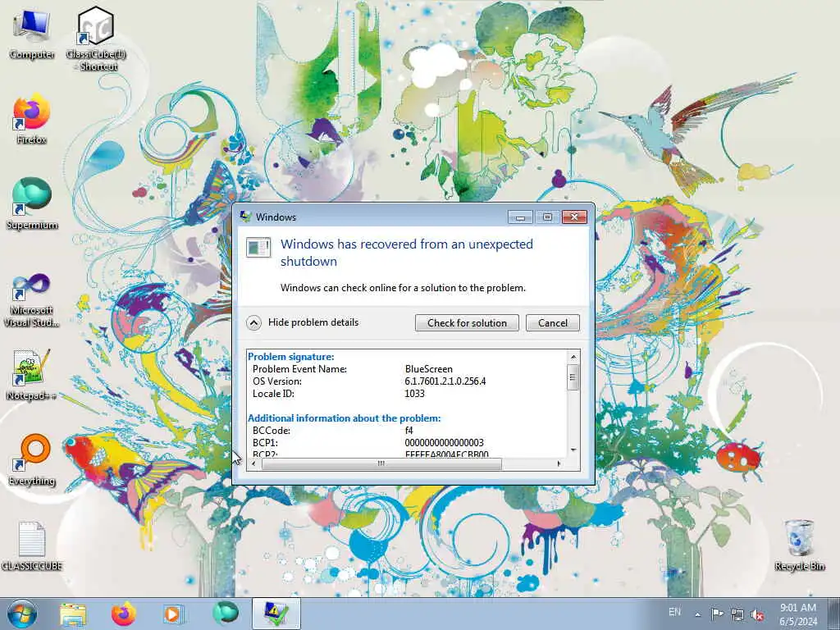Screen dimensions: 840x630
Task: Click 'Additional information about the problem:' heading
Action: point(345,418)
